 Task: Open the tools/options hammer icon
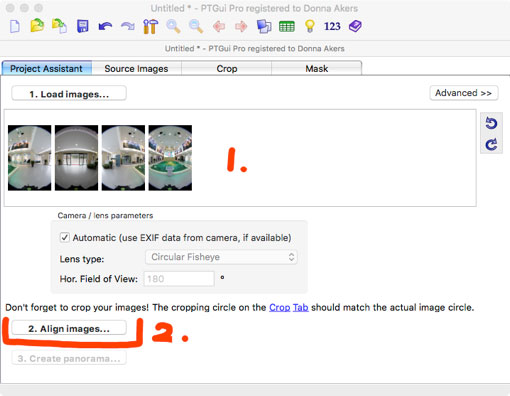150,26
